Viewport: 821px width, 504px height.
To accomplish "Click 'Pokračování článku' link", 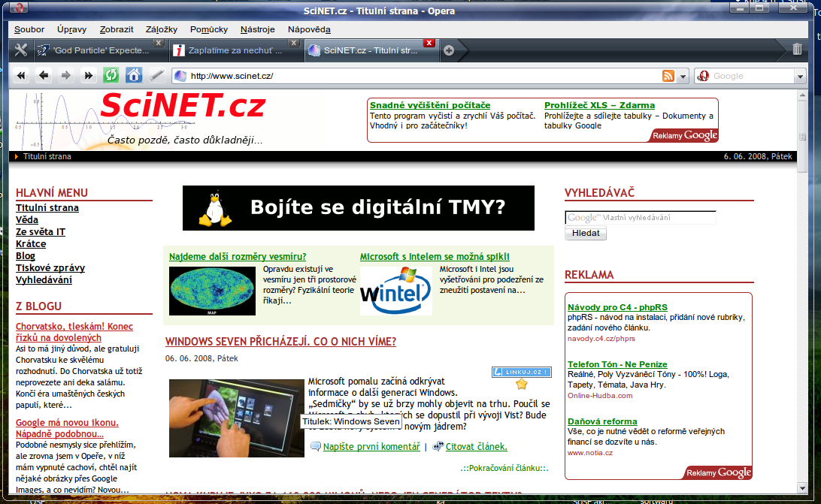I will point(504,468).
